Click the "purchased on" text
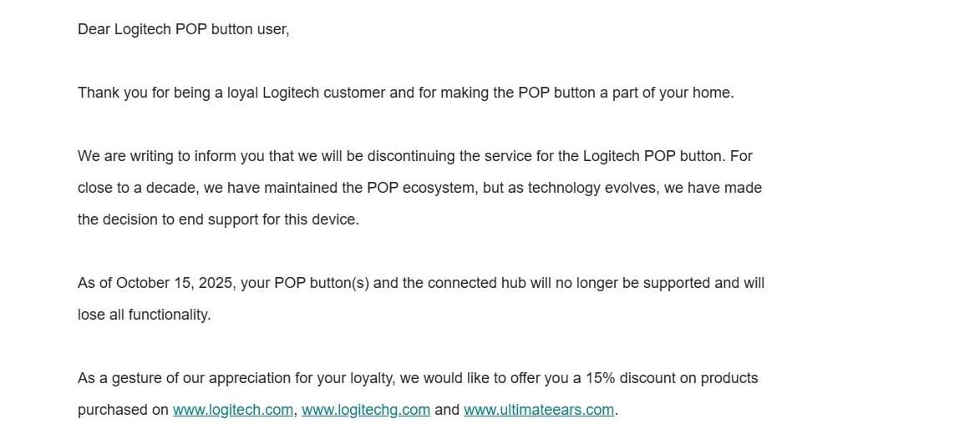This screenshot has width=980, height=444. 123,410
